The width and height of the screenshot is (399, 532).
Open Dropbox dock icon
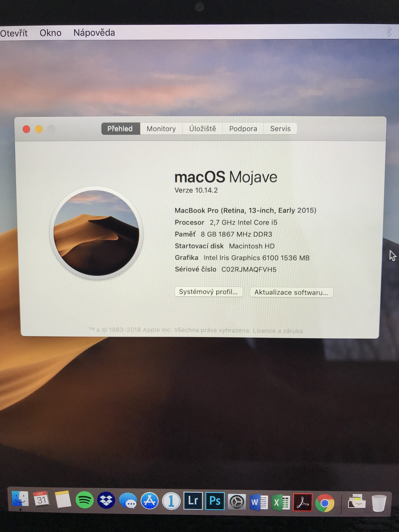106,500
